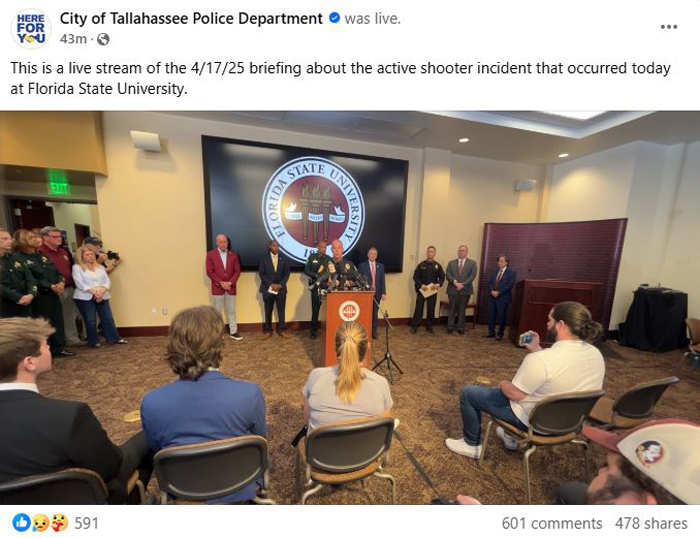Play the live stream briefing video

coord(350,308)
